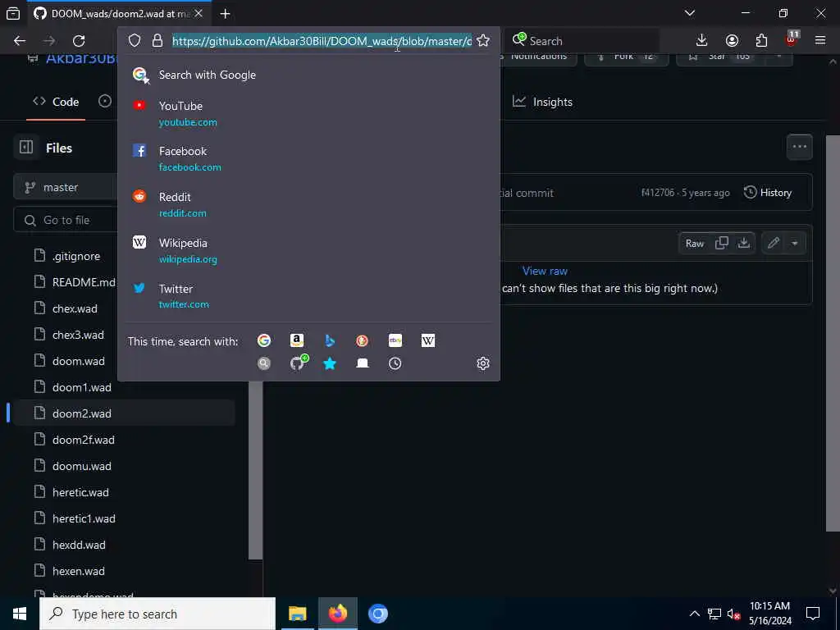Search open tabs using tabs icon
Screen dimensions: 840x630
pyautogui.click(x=362, y=363)
